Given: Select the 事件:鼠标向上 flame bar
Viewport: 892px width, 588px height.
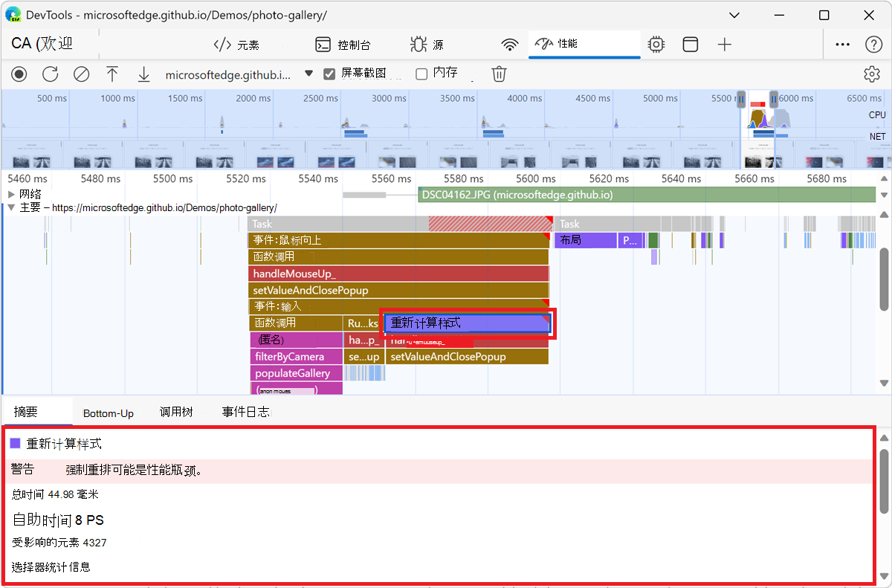Looking at the screenshot, I should click(398, 240).
